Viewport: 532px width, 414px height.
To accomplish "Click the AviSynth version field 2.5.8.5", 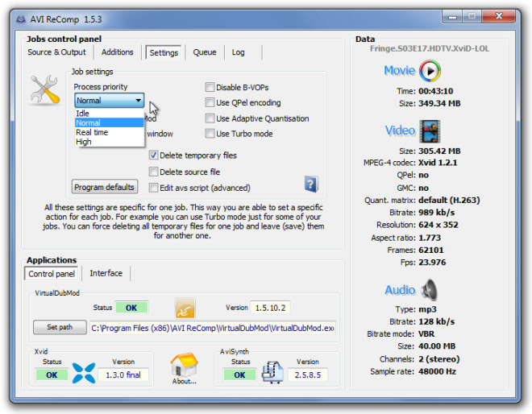I will click(308, 375).
